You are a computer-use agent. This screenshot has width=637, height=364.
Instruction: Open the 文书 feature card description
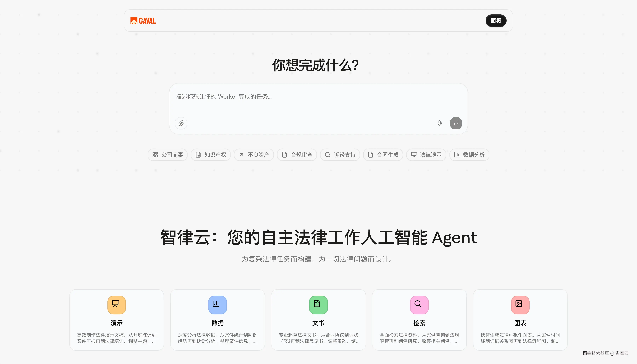(318, 338)
